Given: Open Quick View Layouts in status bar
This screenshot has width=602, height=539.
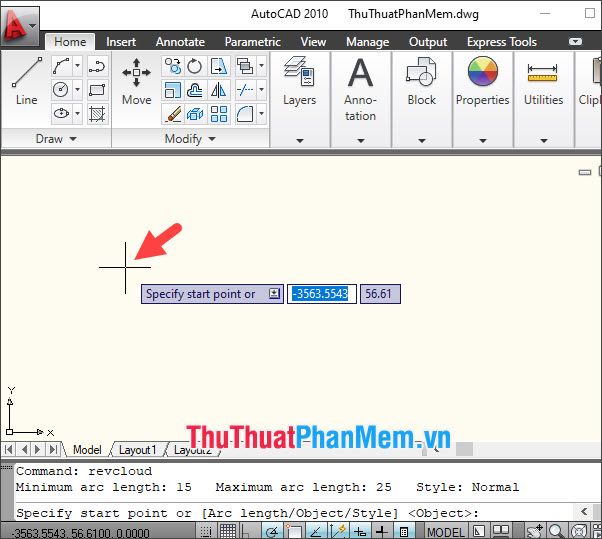Looking at the screenshot, I should point(478,531).
